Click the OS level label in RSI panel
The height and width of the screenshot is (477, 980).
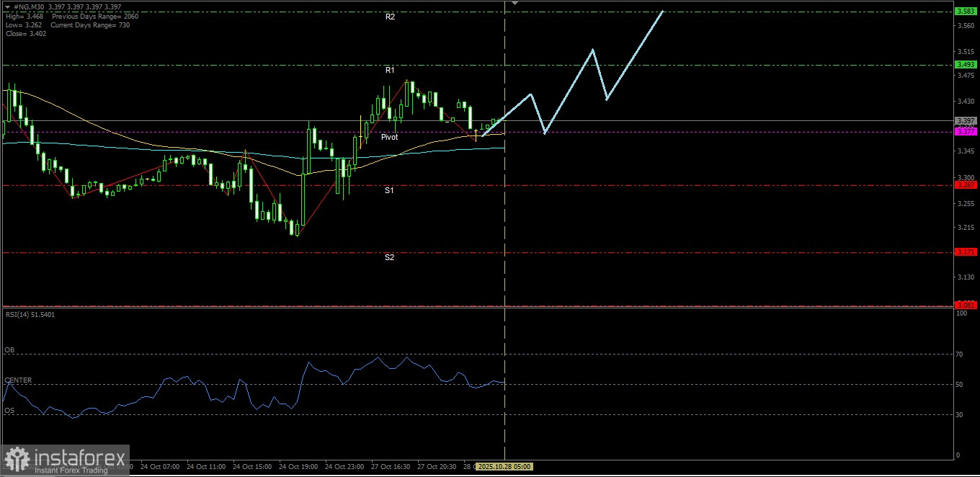pyautogui.click(x=9, y=411)
